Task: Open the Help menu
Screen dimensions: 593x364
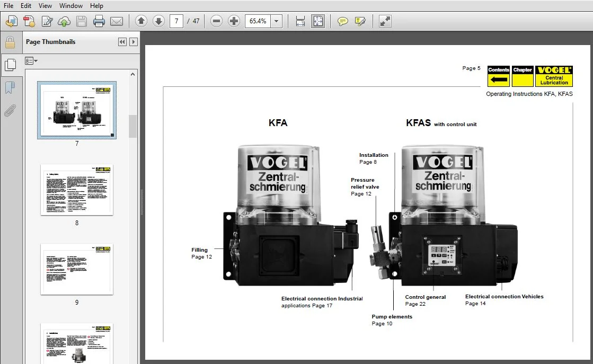Action: (96, 6)
